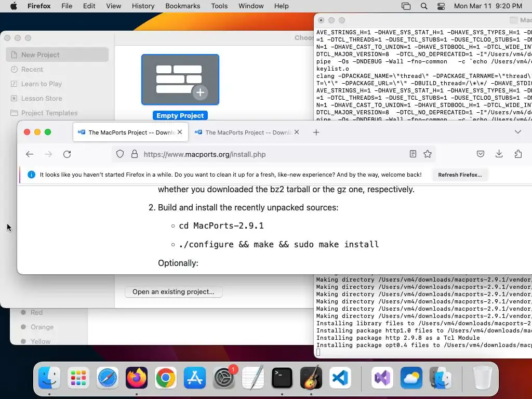Toggle Reader View in the address bar

click(413, 154)
